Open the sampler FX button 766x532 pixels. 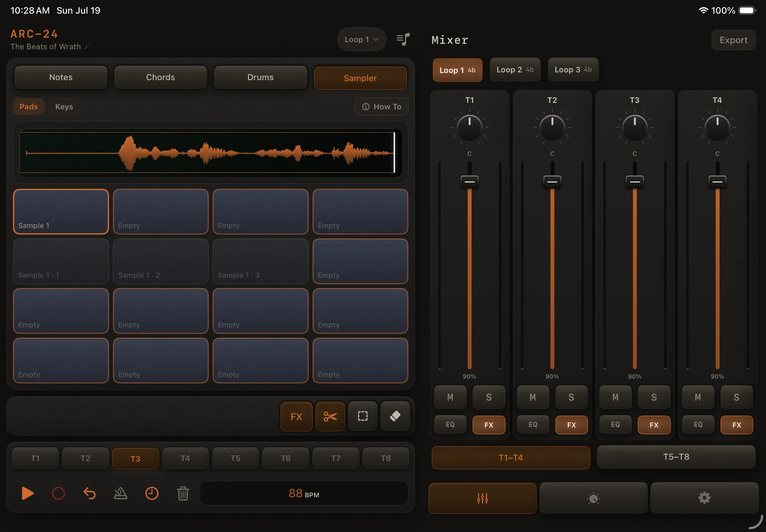(x=296, y=416)
